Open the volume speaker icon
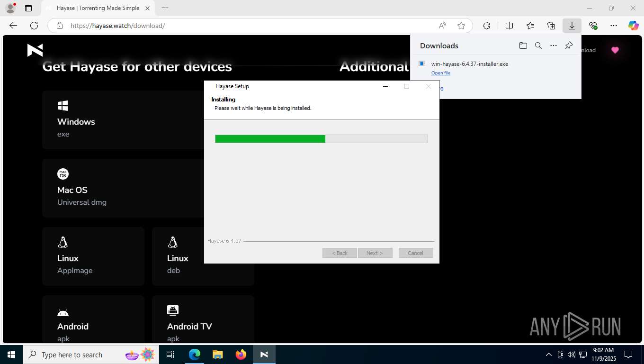The image size is (644, 364). point(571,355)
